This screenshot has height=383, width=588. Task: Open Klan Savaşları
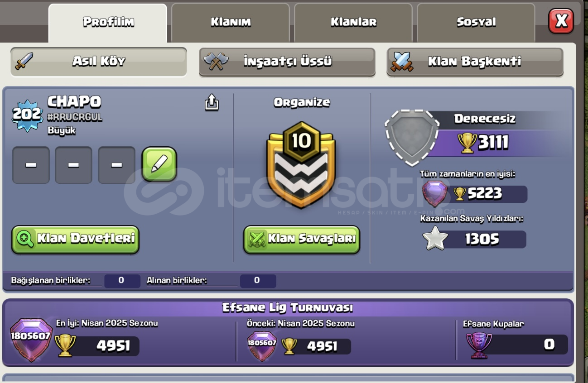pyautogui.click(x=302, y=239)
